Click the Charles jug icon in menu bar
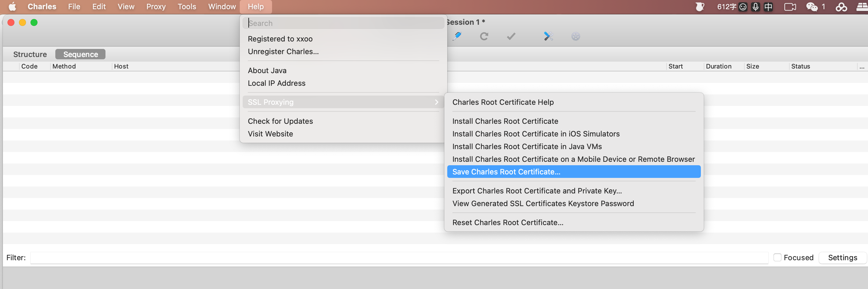The height and width of the screenshot is (289, 868). (x=699, y=7)
